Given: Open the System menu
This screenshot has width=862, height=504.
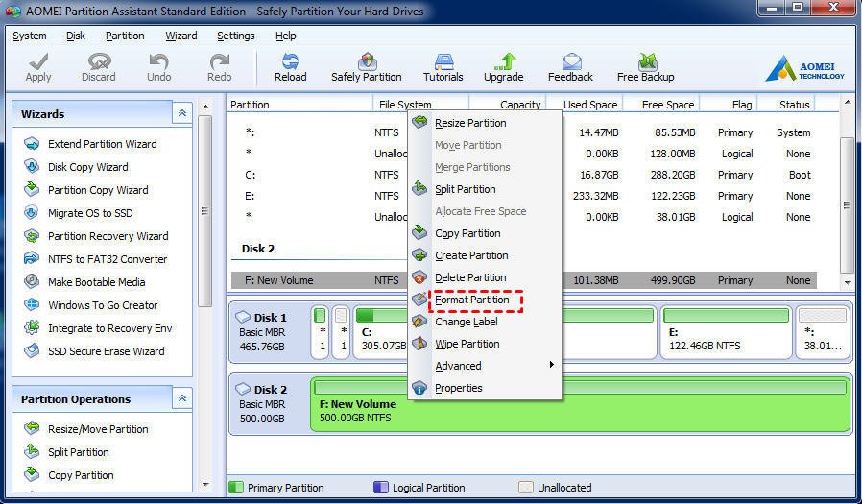Looking at the screenshot, I should pyautogui.click(x=29, y=36).
